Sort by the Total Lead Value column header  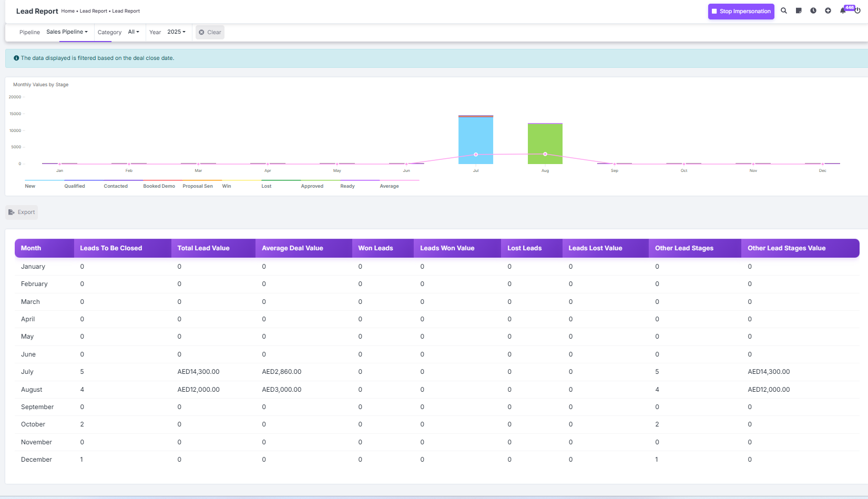click(203, 248)
